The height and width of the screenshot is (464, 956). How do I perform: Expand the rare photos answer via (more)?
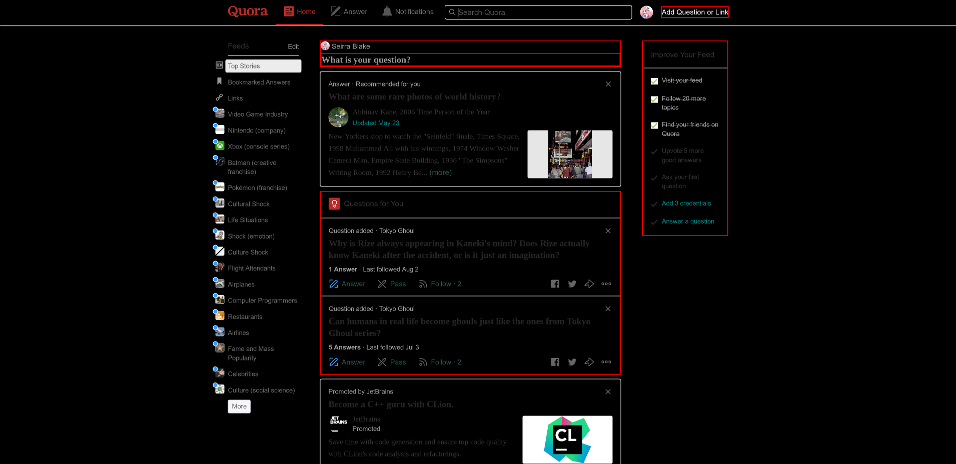(440, 173)
